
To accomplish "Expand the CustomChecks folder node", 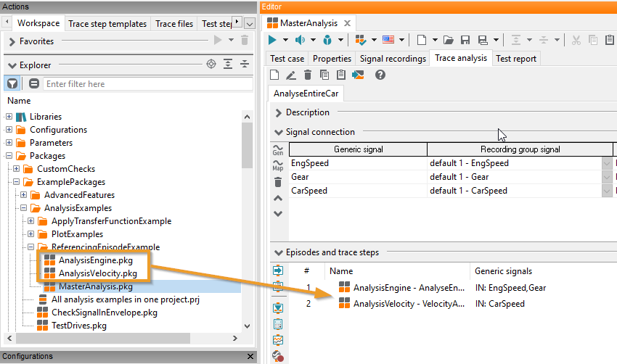I will click(x=16, y=169).
